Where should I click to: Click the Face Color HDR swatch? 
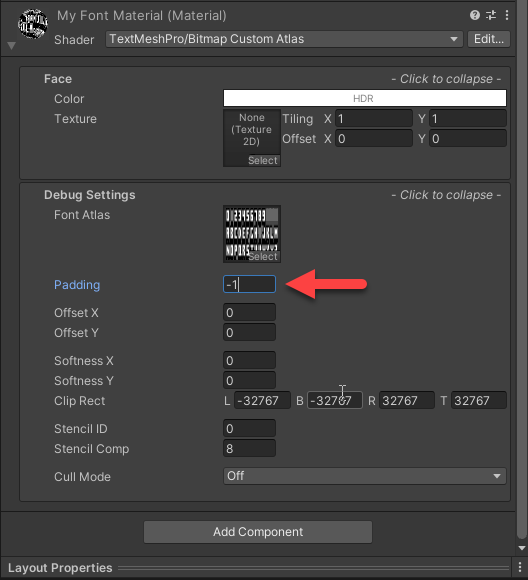point(365,98)
